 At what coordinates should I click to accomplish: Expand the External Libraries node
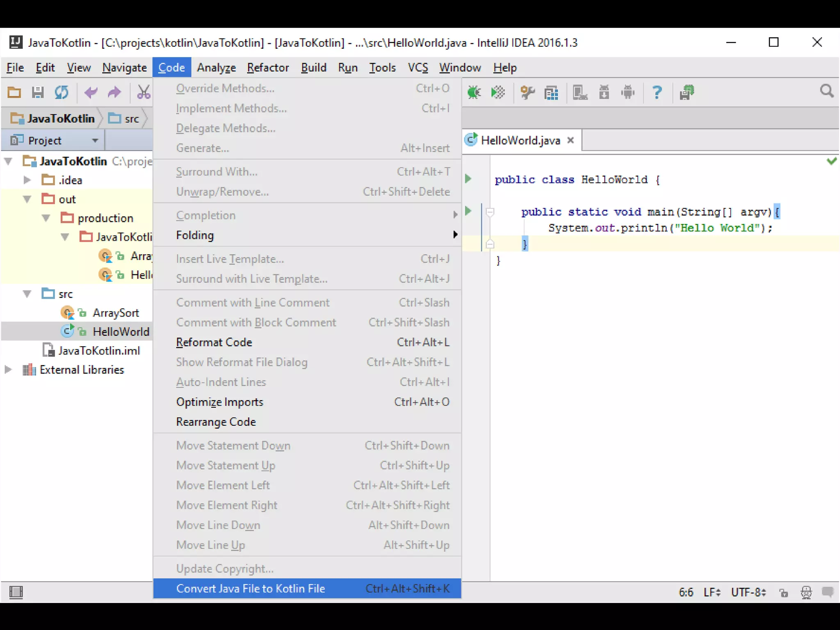8,370
